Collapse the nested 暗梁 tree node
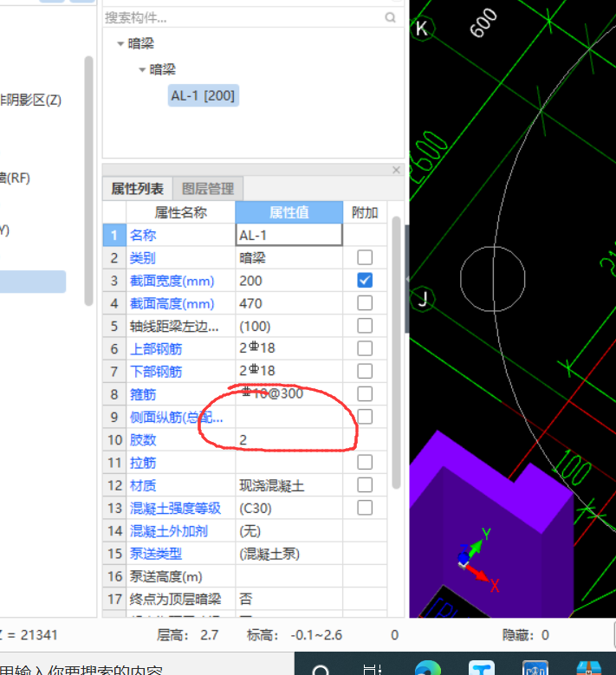Screen dimensions: 616x675 [142, 69]
